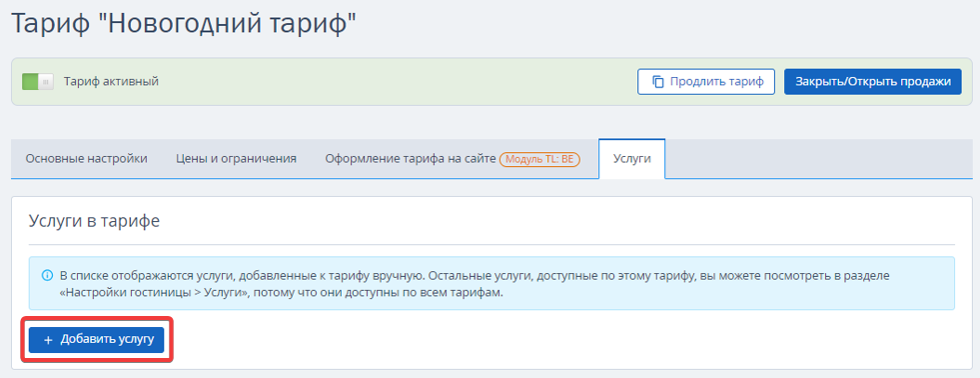
Task: Click the copy icon in Продлить тариф
Action: [x=657, y=82]
